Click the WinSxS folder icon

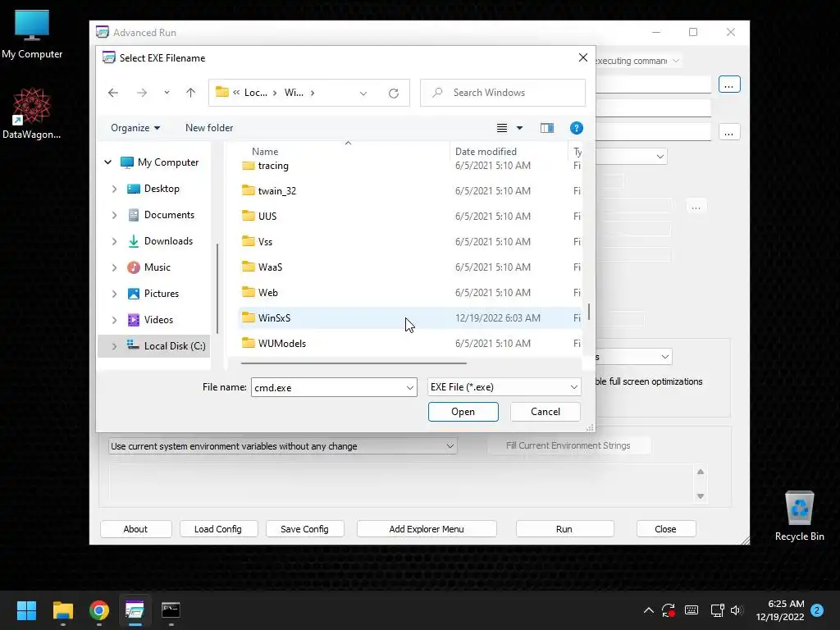click(x=248, y=317)
